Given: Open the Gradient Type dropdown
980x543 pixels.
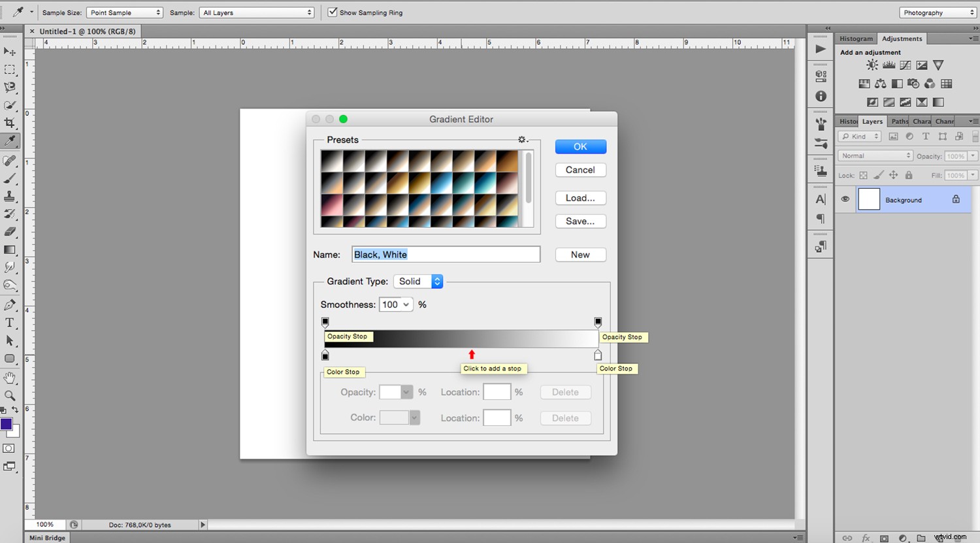Looking at the screenshot, I should (x=418, y=281).
